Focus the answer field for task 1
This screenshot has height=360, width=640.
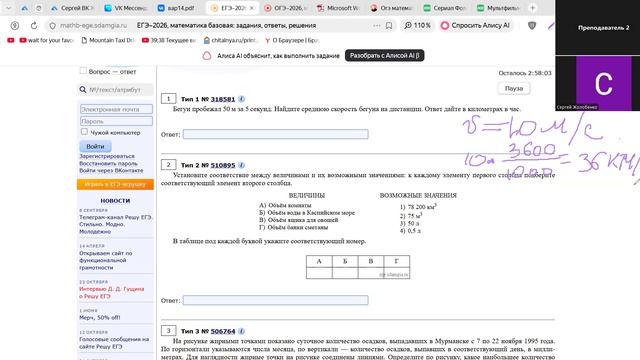click(276, 134)
